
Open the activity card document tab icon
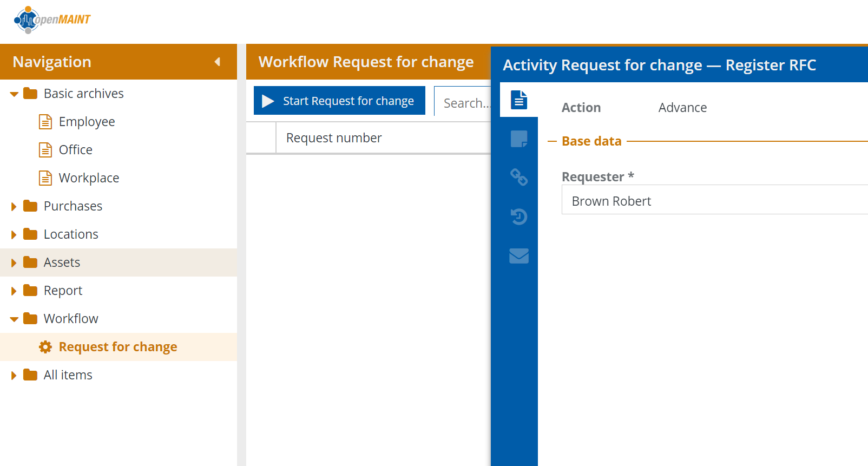click(x=519, y=100)
